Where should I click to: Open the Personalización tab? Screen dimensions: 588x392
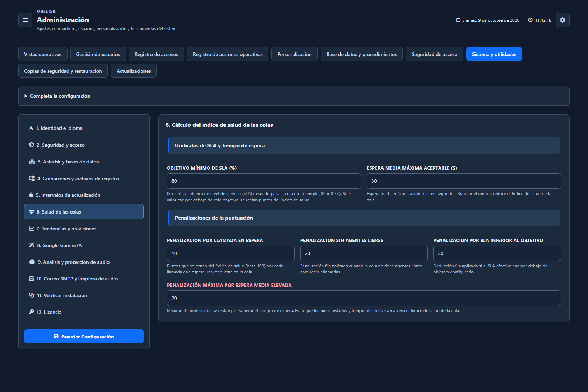[294, 54]
